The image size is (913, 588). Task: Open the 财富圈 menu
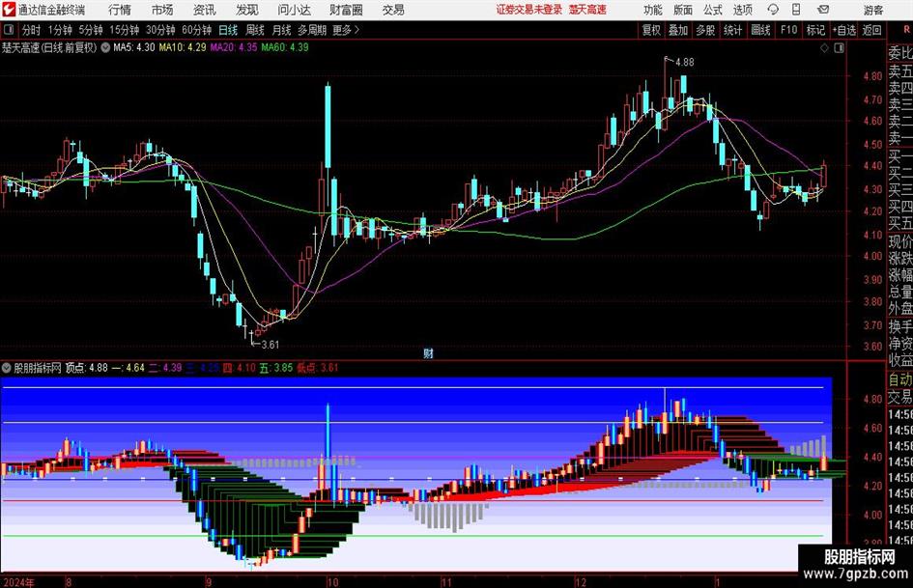[x=346, y=10]
